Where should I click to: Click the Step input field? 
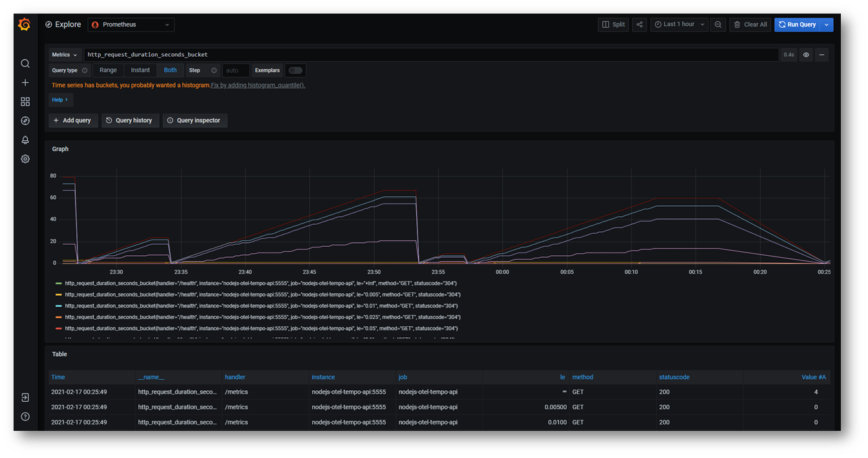[235, 70]
